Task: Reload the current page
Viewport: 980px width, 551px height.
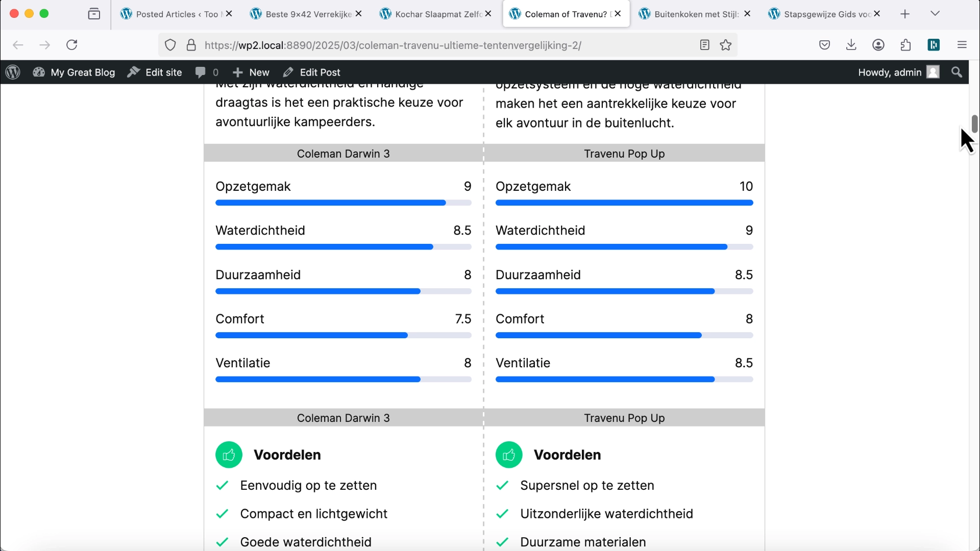Action: (x=72, y=45)
